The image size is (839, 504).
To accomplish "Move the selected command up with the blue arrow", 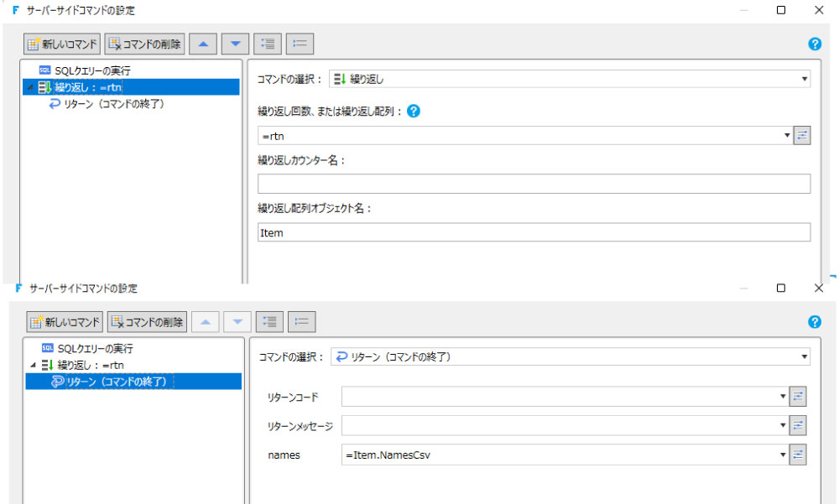I will 205,44.
